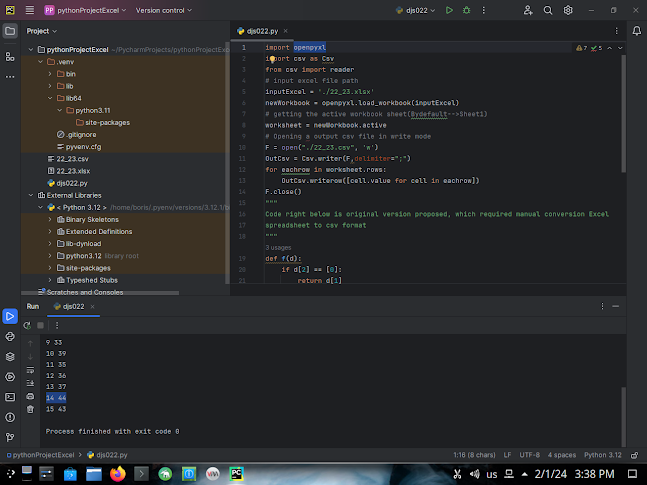Image resolution: width=647 pixels, height=485 pixels.
Task: Open Run toolbar more options
Action: (57, 325)
